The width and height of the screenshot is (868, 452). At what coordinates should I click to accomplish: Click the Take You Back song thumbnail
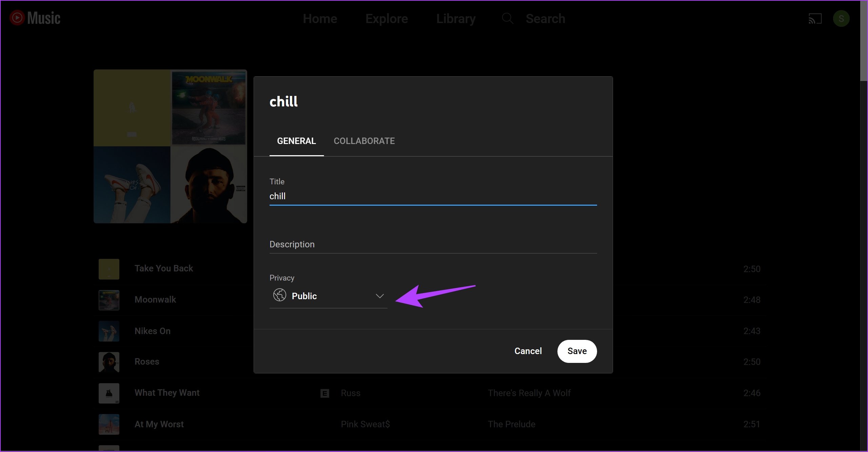tap(109, 269)
